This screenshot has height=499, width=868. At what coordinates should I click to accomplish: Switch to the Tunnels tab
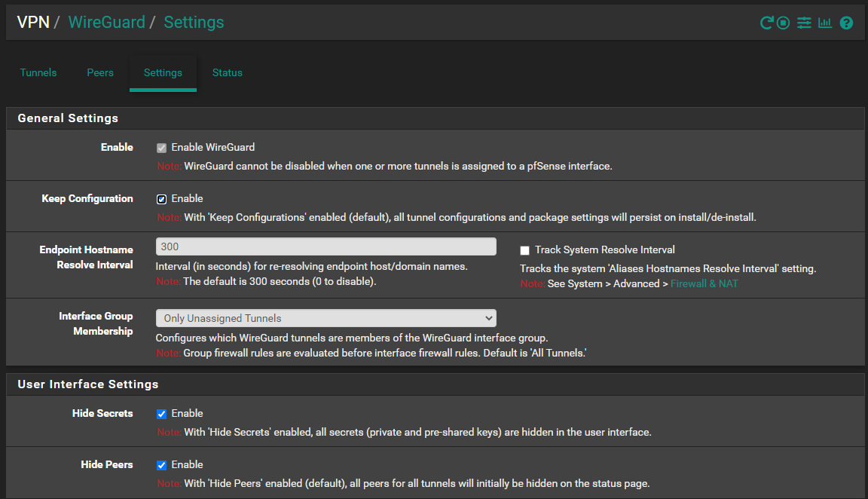click(38, 72)
